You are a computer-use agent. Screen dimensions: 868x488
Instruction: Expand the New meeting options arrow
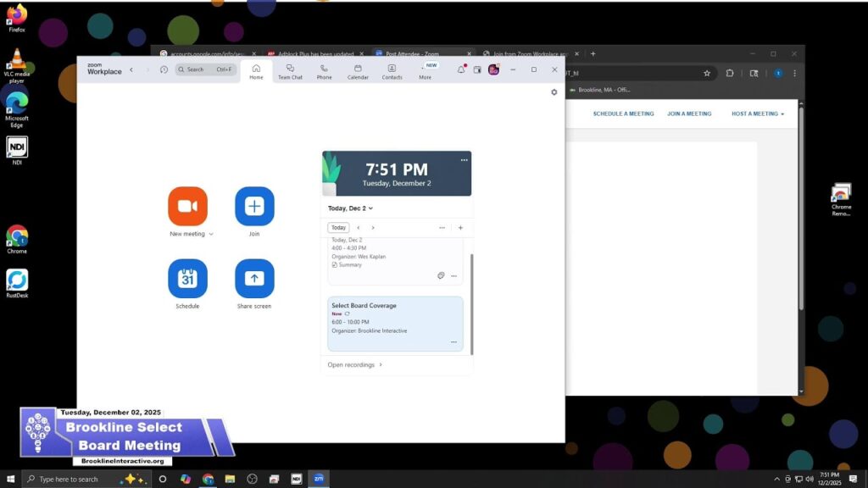[211, 234]
